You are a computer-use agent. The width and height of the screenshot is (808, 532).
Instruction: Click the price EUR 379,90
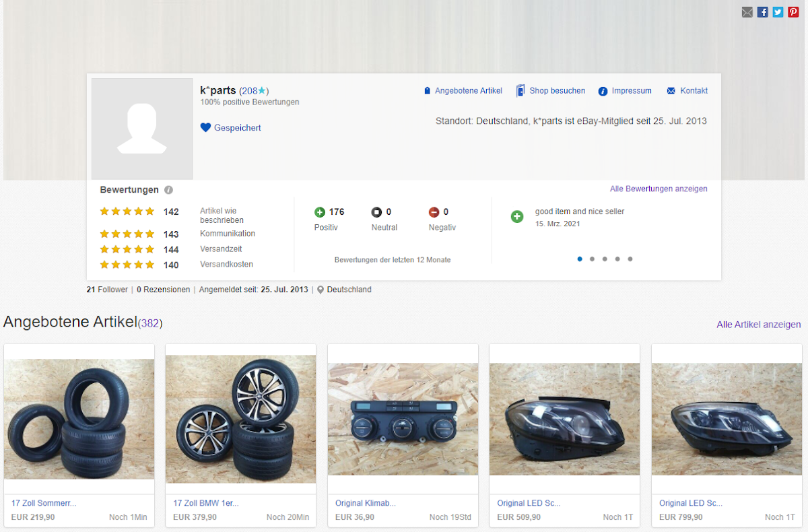click(x=195, y=517)
